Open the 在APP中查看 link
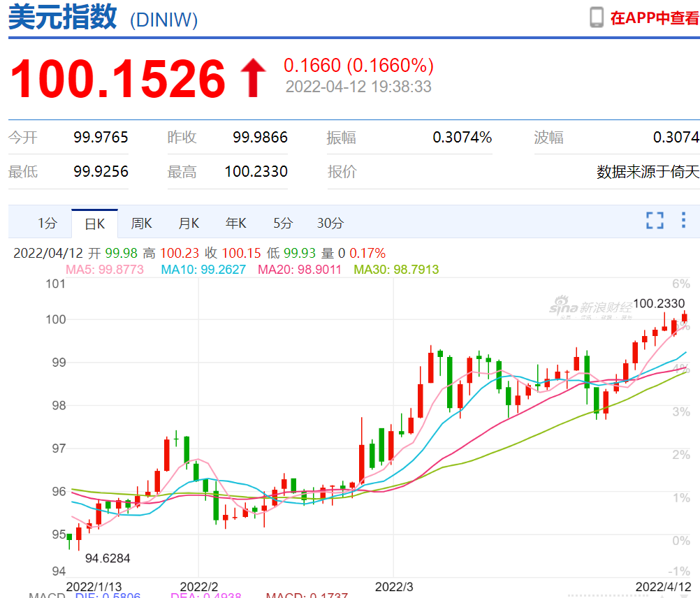The width and height of the screenshot is (700, 598). (x=654, y=18)
